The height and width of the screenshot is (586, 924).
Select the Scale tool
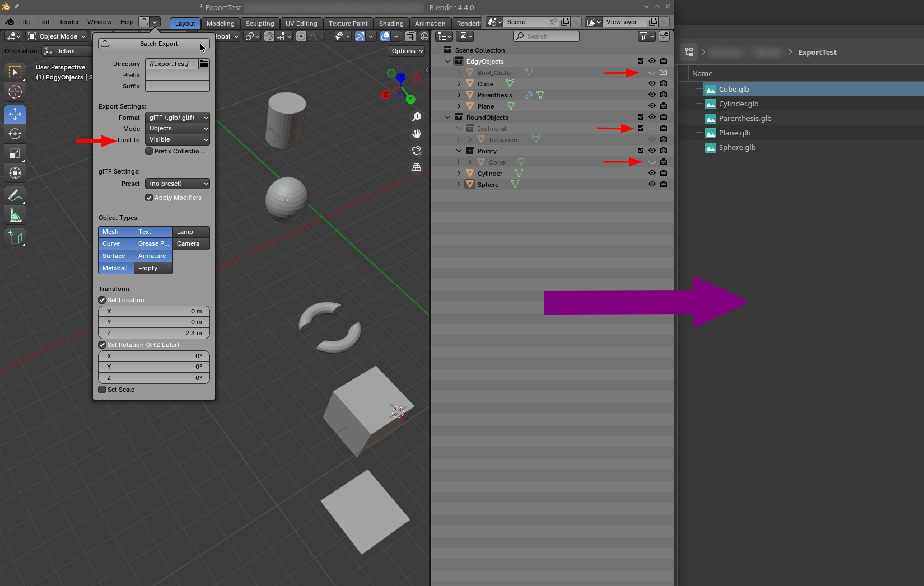click(15, 153)
